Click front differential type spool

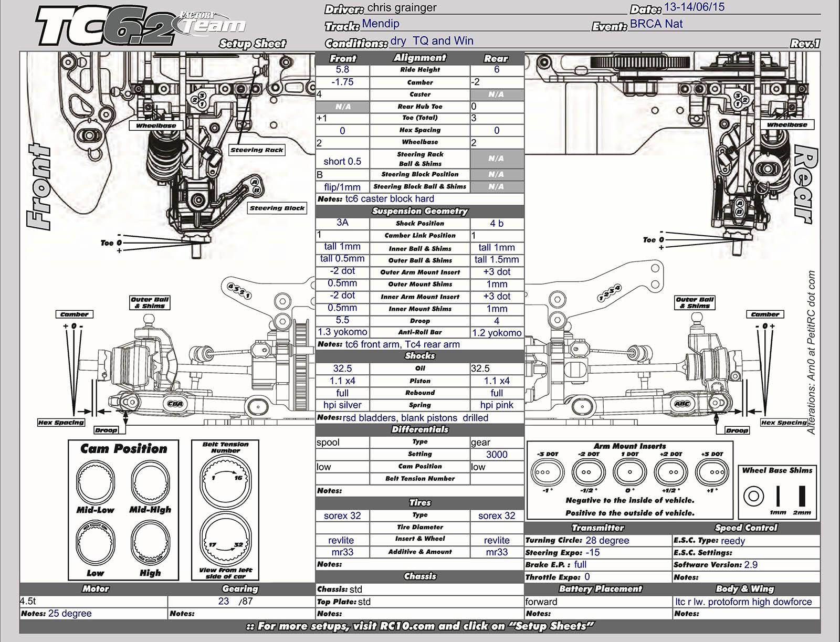click(x=342, y=442)
